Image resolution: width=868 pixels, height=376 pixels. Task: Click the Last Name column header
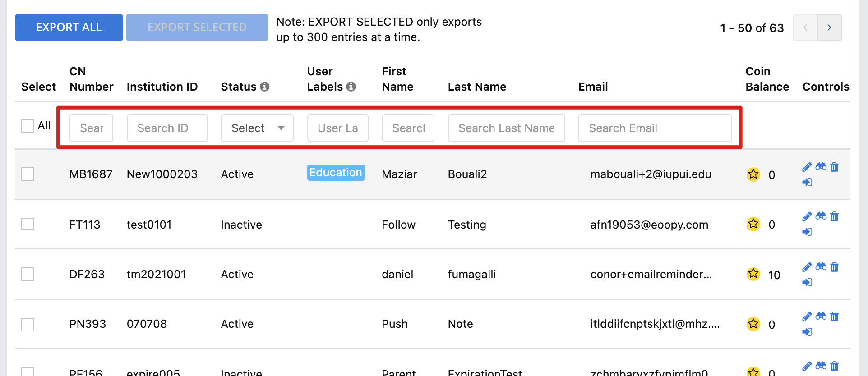[x=477, y=87]
